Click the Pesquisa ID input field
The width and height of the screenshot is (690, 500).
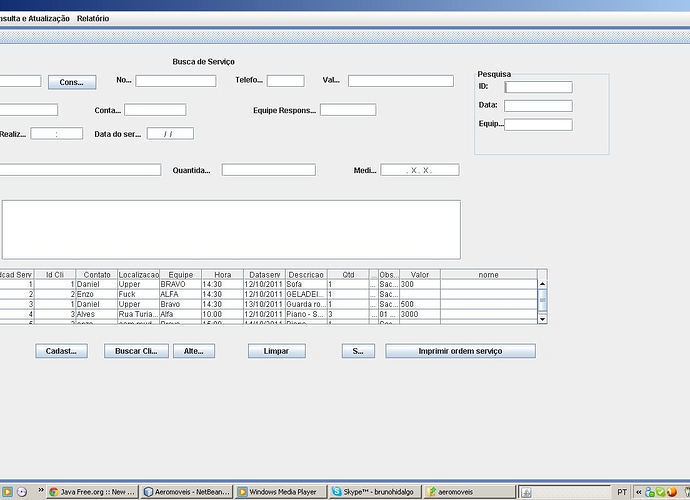click(x=538, y=87)
